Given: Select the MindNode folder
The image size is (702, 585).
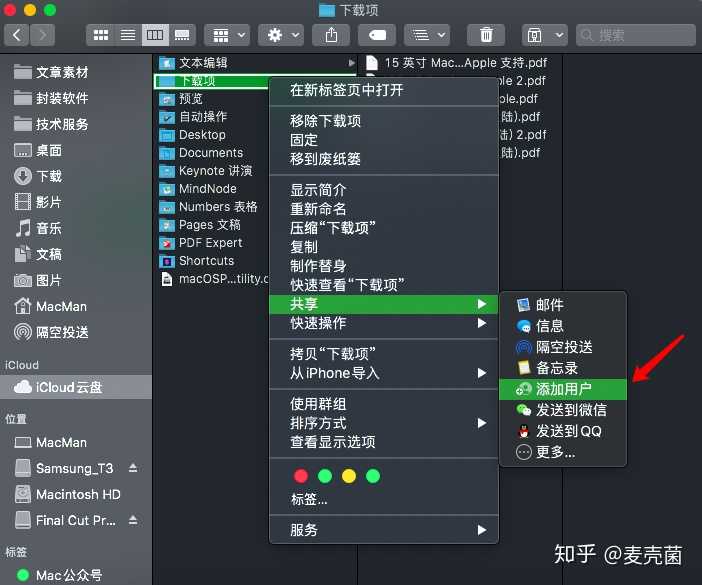Looking at the screenshot, I should (x=198, y=189).
